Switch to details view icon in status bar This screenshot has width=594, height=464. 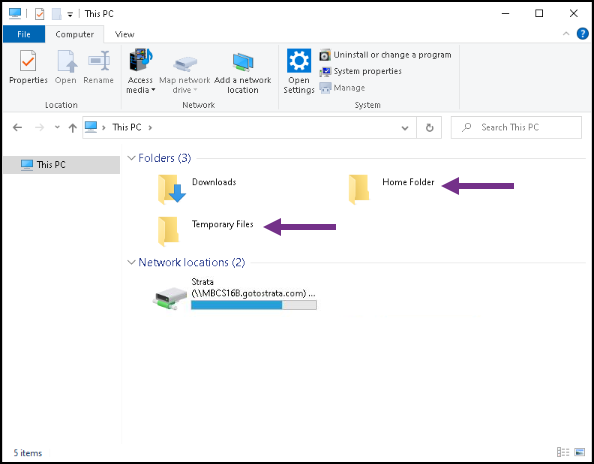point(563,452)
